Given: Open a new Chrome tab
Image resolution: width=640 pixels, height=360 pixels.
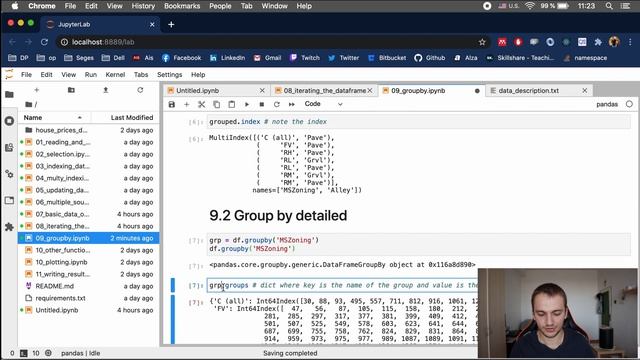Looking at the screenshot, I should coord(171,24).
